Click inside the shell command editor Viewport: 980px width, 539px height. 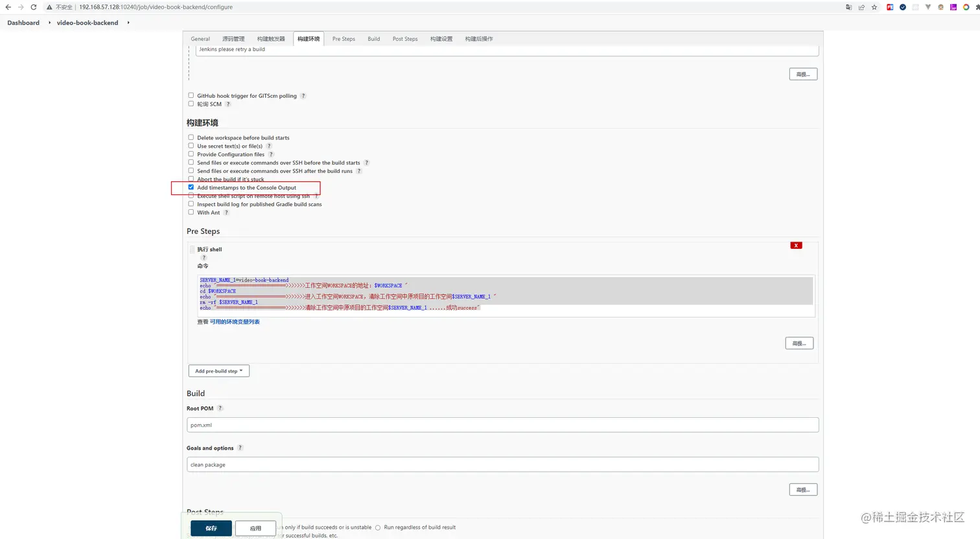pos(506,296)
